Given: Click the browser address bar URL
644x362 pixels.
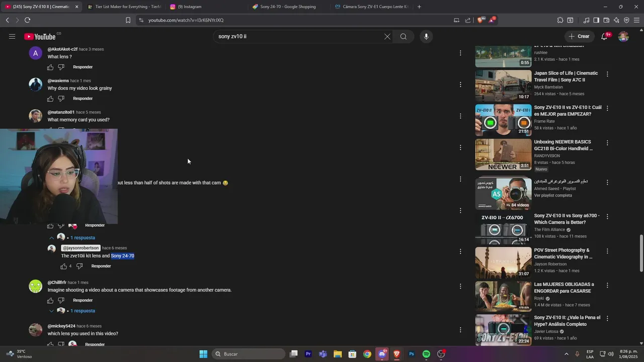Looking at the screenshot, I should point(186,20).
